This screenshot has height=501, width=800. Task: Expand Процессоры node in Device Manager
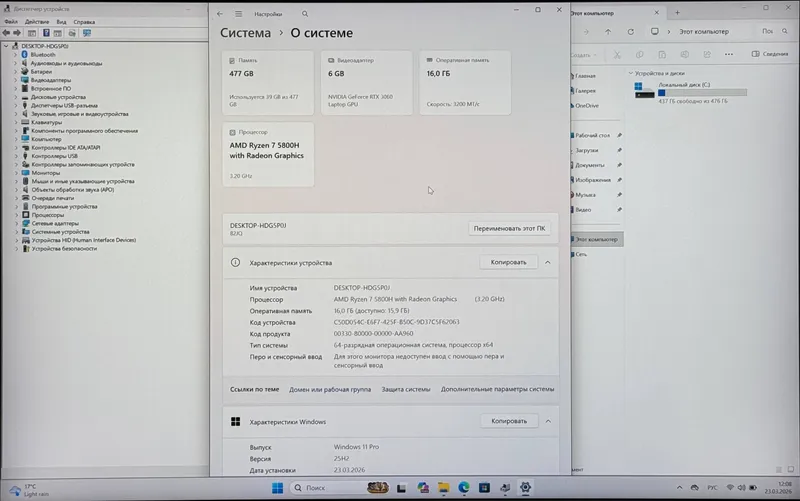tap(16, 215)
